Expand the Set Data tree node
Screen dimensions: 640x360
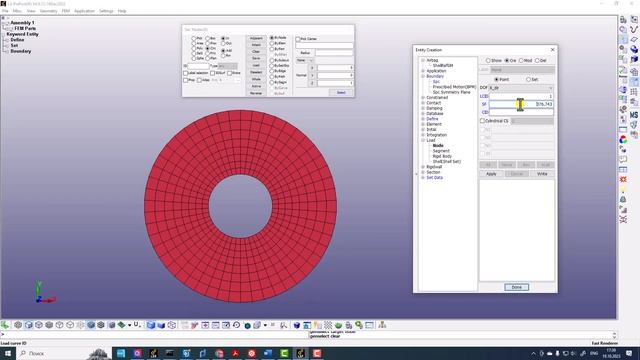423,178
